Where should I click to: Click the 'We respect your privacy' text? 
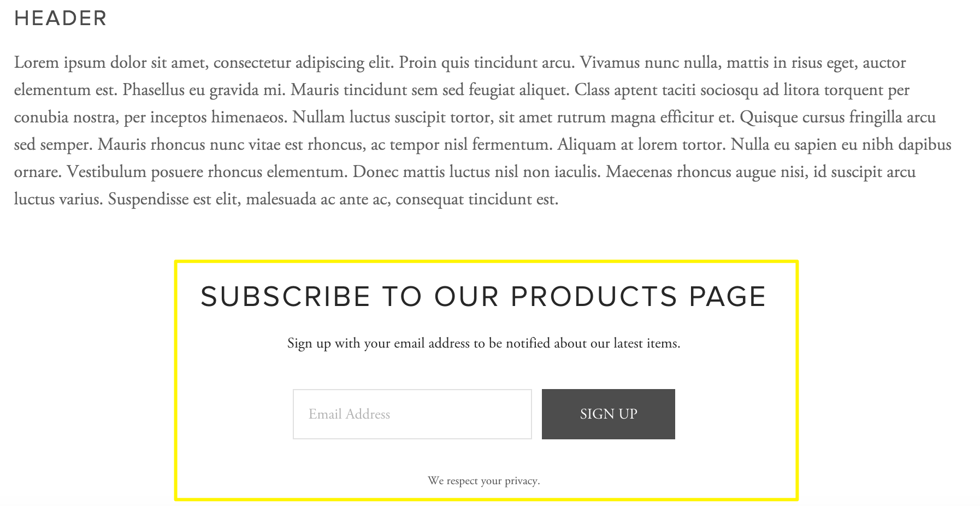pyautogui.click(x=484, y=481)
